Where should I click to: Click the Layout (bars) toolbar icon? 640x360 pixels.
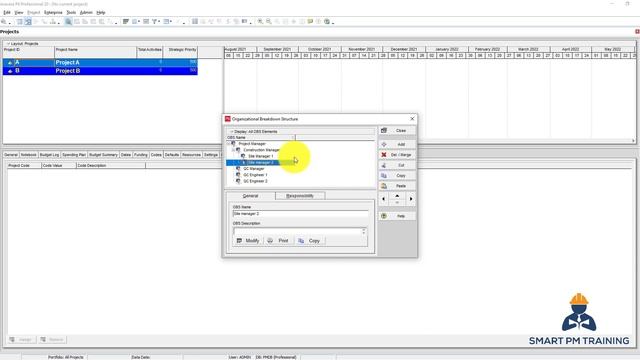(126, 21)
